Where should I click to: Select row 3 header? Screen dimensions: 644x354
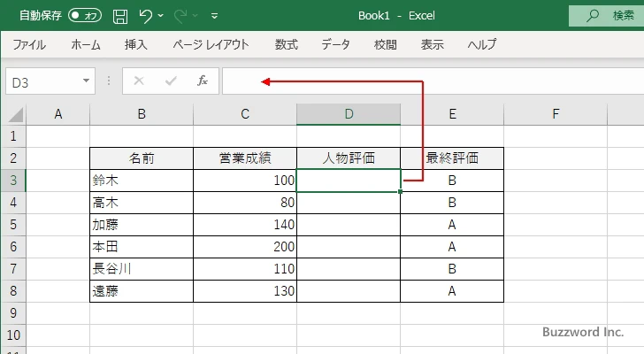[x=13, y=181]
